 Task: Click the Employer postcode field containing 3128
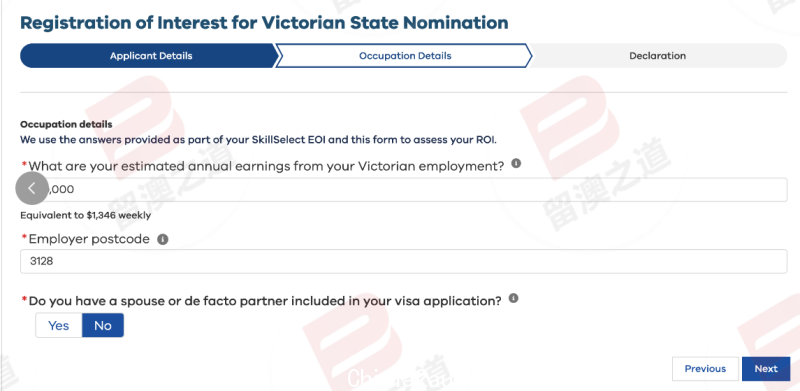404,261
